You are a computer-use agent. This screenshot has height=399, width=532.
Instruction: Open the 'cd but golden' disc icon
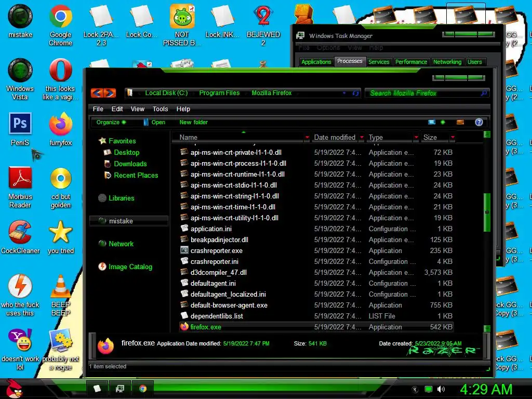[60, 187]
